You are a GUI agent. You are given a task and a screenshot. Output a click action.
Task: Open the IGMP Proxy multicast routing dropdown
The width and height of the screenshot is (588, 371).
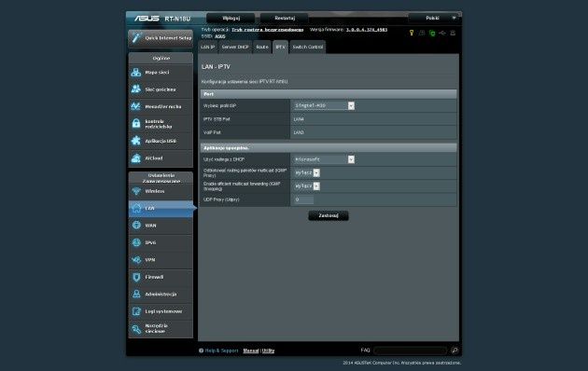point(307,172)
